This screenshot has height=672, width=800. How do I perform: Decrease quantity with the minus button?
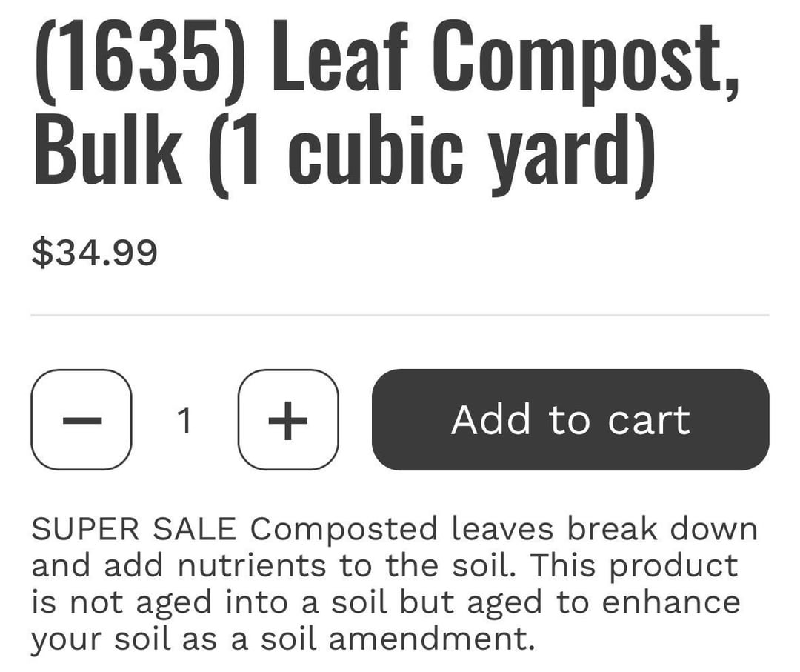pyautogui.click(x=81, y=419)
